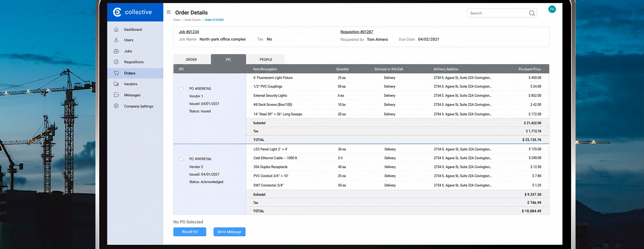The image size is (644, 249).
Task: Click the Requisitions document icon
Action: point(116,62)
